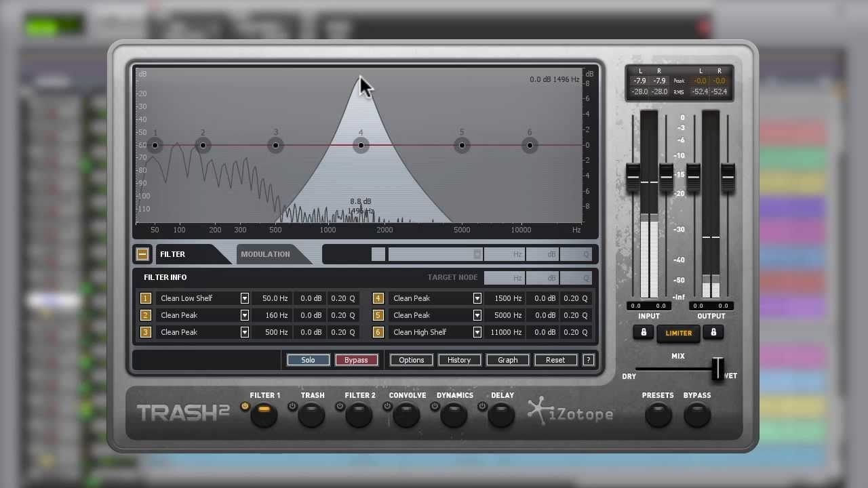Click the global Bypass round knob
This screenshot has width=868, height=488.
(697, 415)
